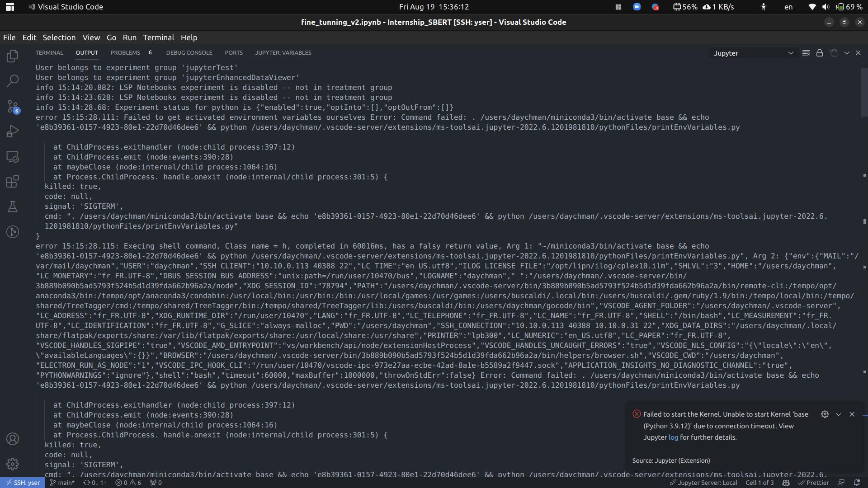Toggle Prettier formatter status item

coord(814,483)
